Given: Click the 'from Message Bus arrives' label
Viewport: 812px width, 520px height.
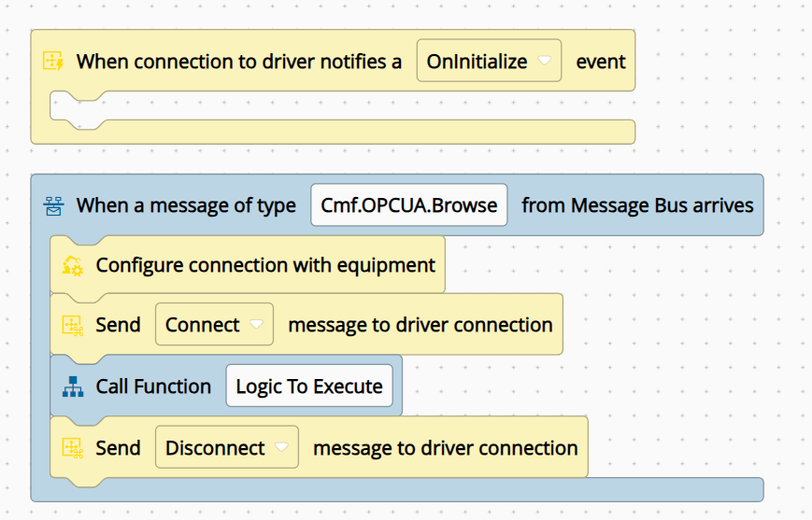Looking at the screenshot, I should pos(637,205).
